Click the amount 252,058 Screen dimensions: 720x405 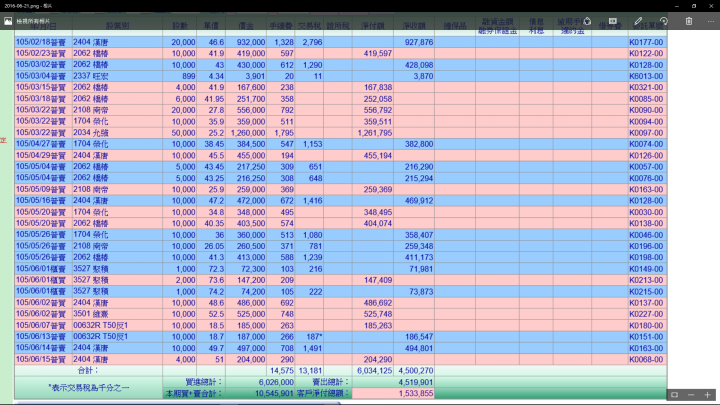click(x=377, y=99)
